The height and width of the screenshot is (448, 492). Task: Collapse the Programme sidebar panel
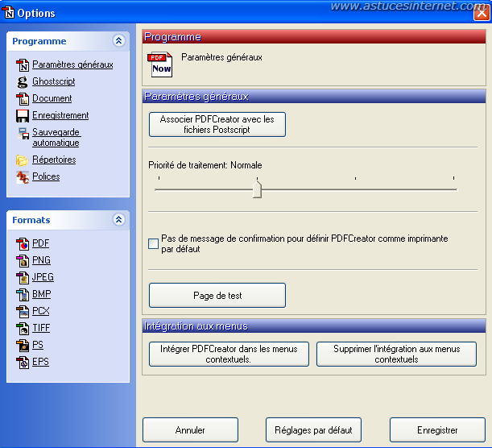[x=118, y=40]
